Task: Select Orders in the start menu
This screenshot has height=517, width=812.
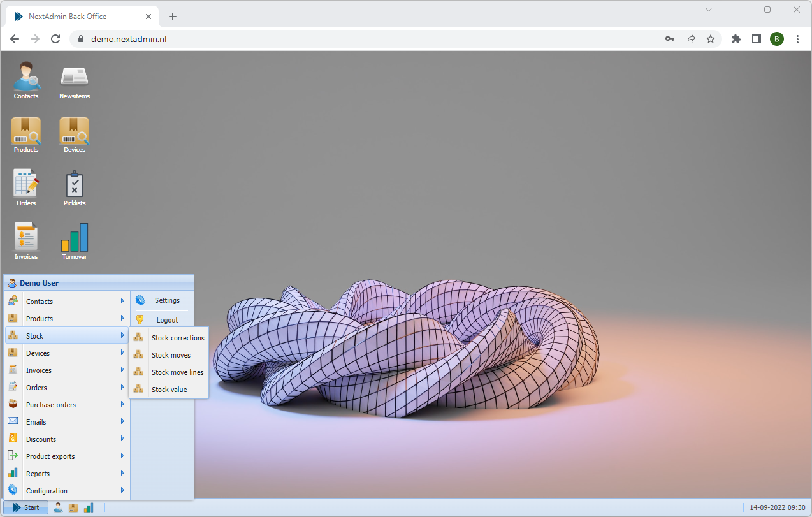Action: (67, 388)
